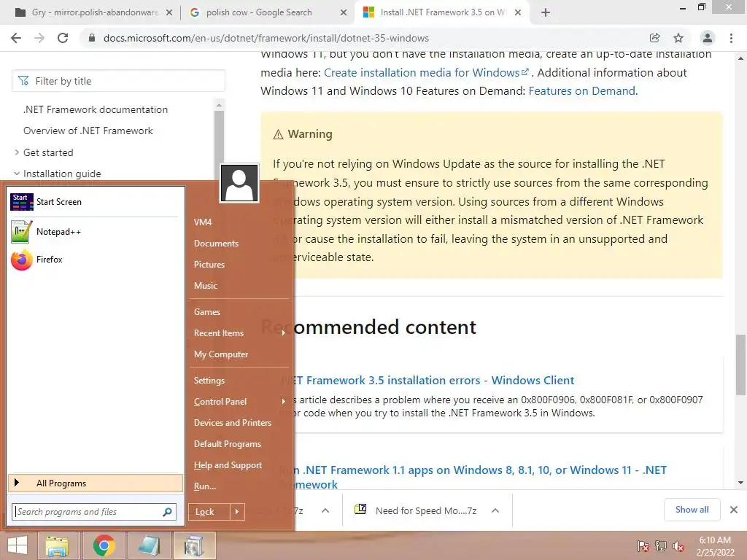The width and height of the screenshot is (747, 560).
Task: Open Pictures from start menu
Action: pyautogui.click(x=209, y=264)
